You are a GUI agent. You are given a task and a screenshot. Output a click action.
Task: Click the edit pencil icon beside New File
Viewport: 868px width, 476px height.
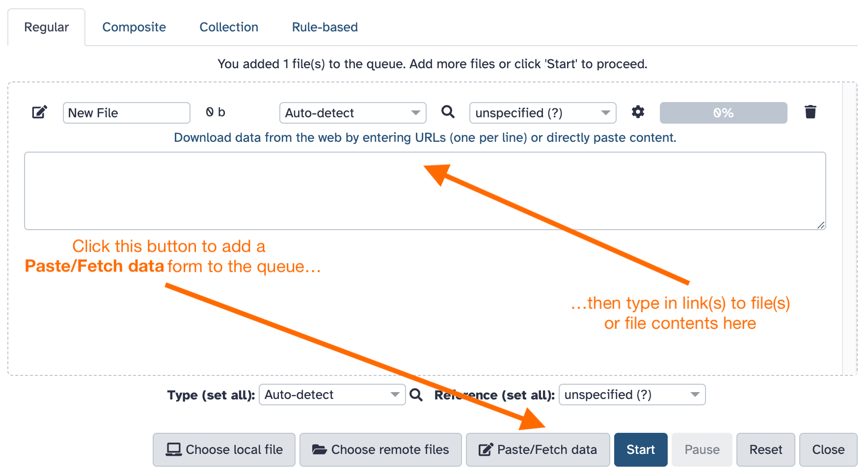coord(39,112)
